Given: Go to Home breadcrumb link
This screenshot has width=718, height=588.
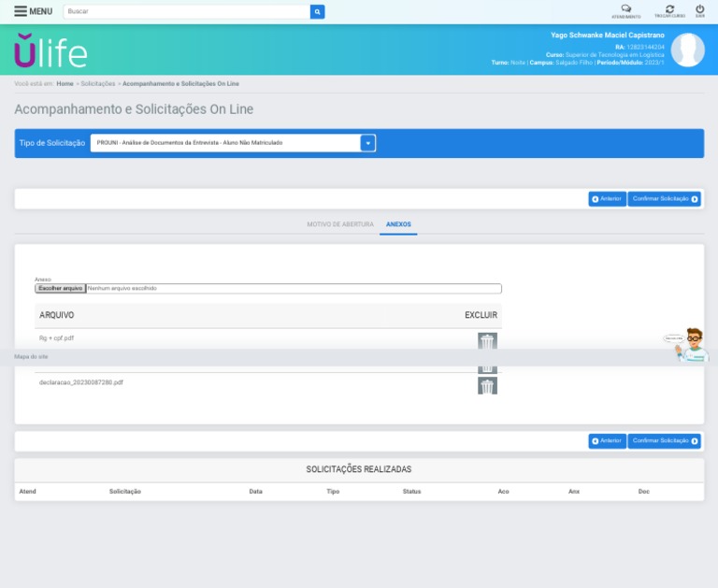Looking at the screenshot, I should pos(65,83).
